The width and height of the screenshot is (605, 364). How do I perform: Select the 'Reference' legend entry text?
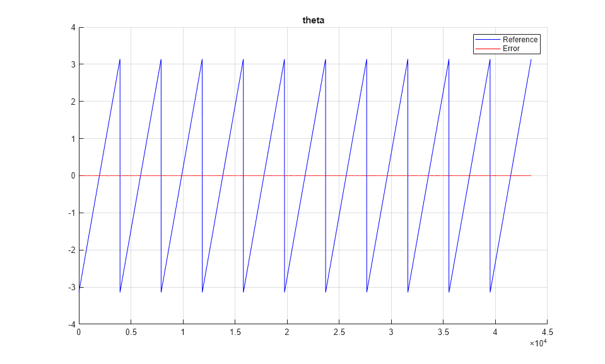[520, 40]
